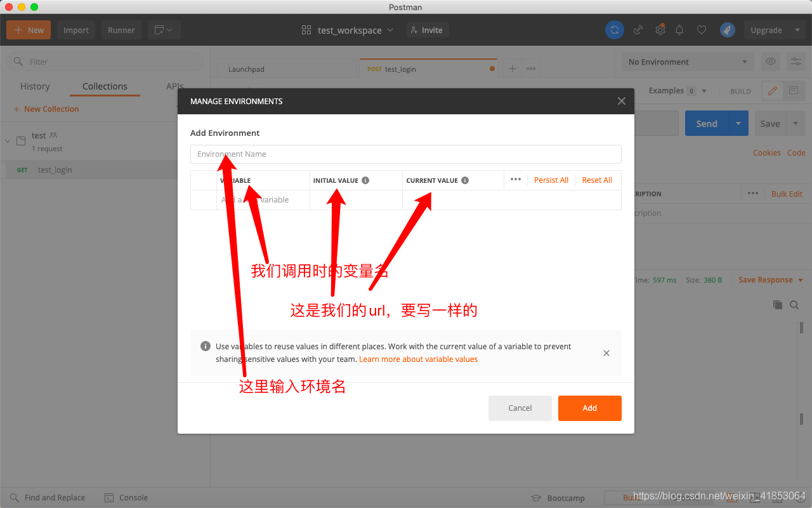Click the Invite button
Image resolution: width=812 pixels, height=508 pixels.
tap(427, 30)
